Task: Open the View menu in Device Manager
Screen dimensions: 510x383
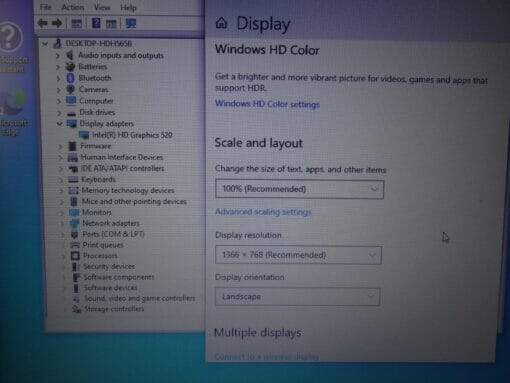Action: (x=102, y=7)
